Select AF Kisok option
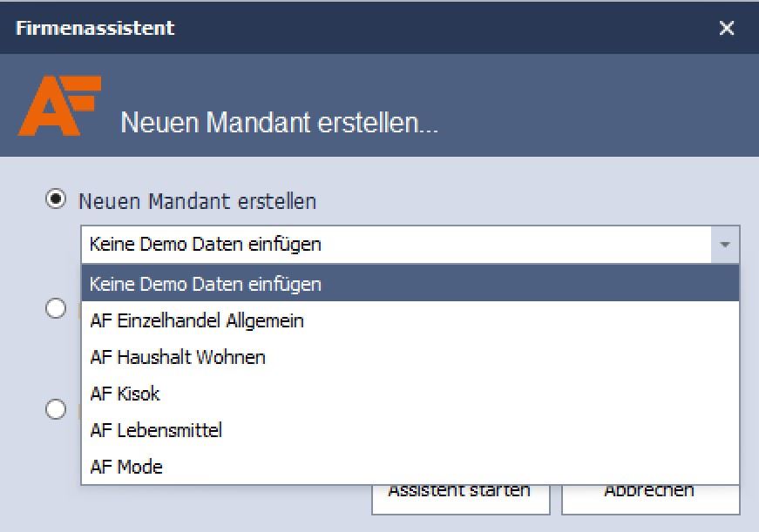The height and width of the screenshot is (532, 759). tap(410, 394)
